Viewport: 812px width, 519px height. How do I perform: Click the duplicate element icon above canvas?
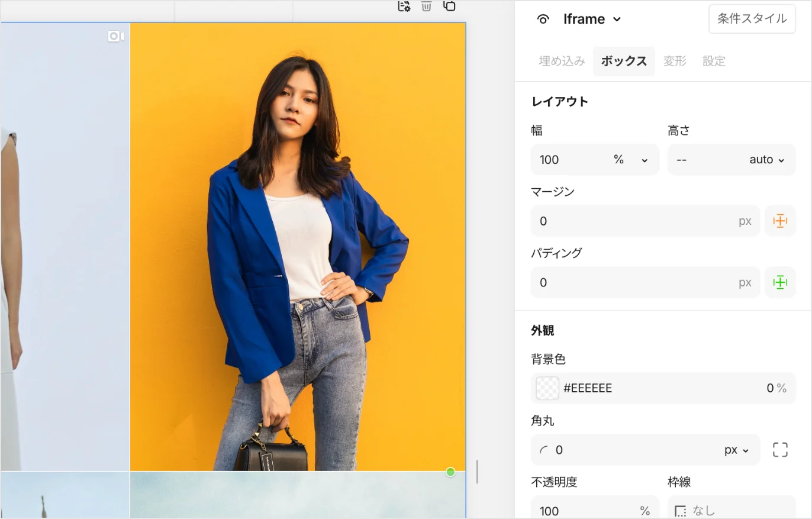click(x=449, y=6)
